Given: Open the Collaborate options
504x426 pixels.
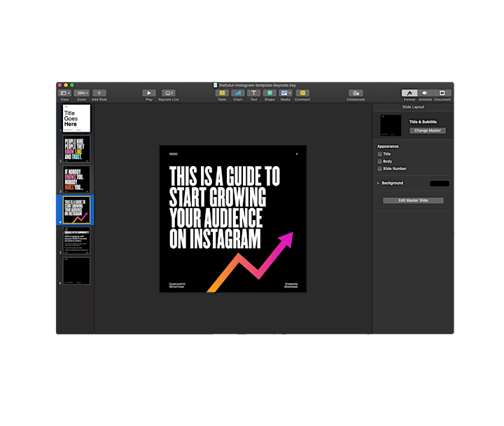Looking at the screenshot, I should (x=356, y=93).
